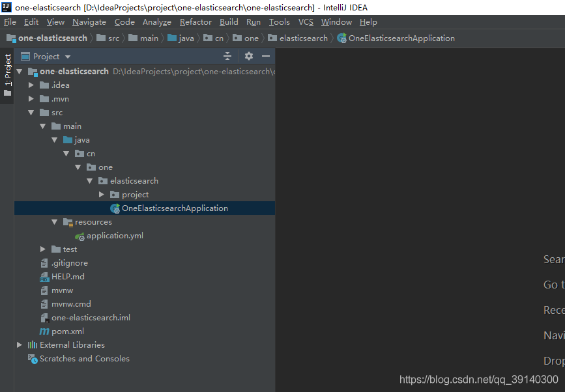Expand the .idea folder
Image resolution: width=565 pixels, height=392 pixels.
click(x=31, y=85)
